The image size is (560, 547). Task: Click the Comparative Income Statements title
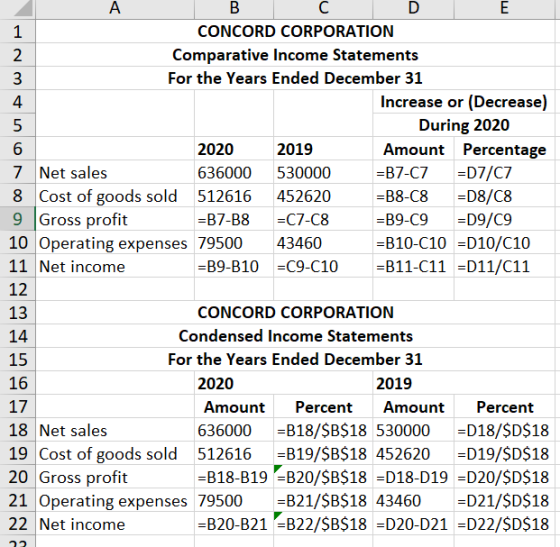click(x=295, y=55)
